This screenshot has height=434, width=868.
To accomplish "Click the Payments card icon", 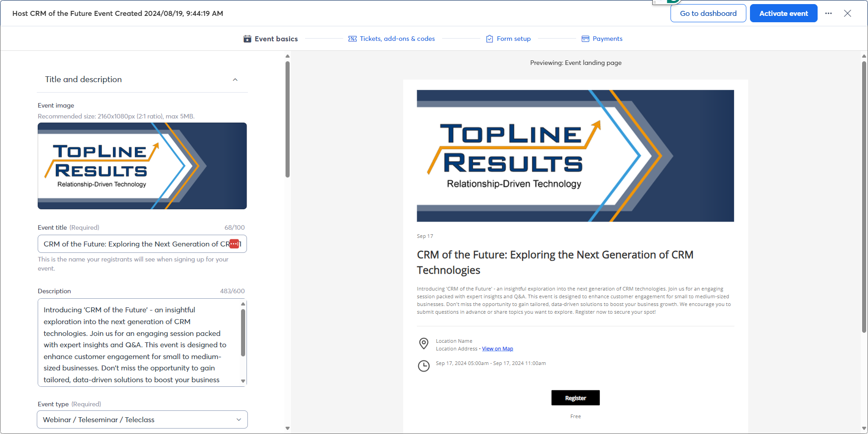I will (x=586, y=39).
